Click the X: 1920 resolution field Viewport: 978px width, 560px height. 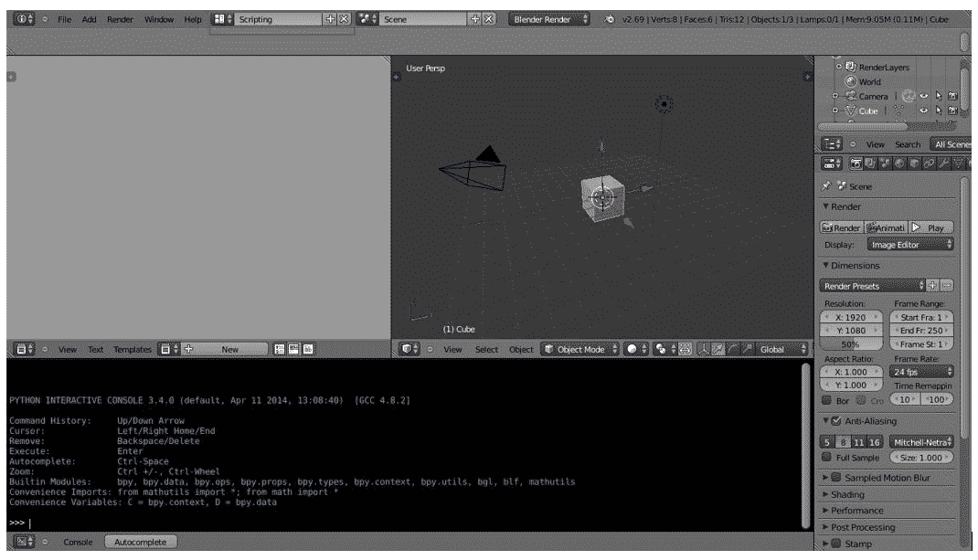click(850, 318)
